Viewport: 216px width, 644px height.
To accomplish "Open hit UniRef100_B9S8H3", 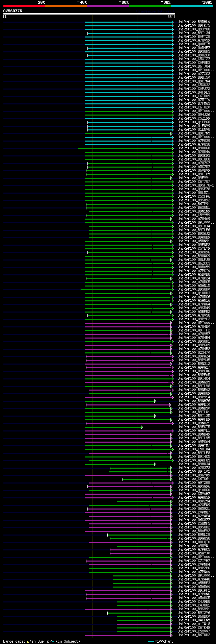I will (194, 52).
